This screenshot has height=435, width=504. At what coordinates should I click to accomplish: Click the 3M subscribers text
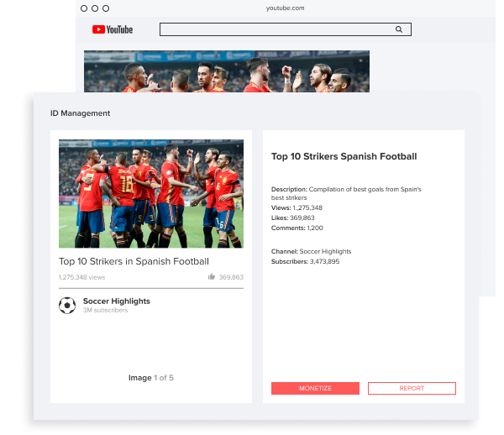[x=106, y=310]
